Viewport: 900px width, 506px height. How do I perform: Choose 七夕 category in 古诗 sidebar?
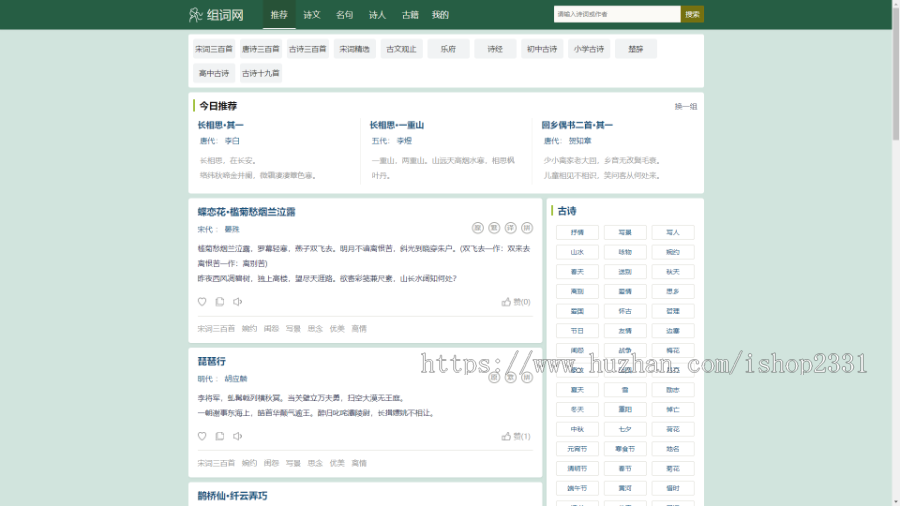tap(625, 429)
